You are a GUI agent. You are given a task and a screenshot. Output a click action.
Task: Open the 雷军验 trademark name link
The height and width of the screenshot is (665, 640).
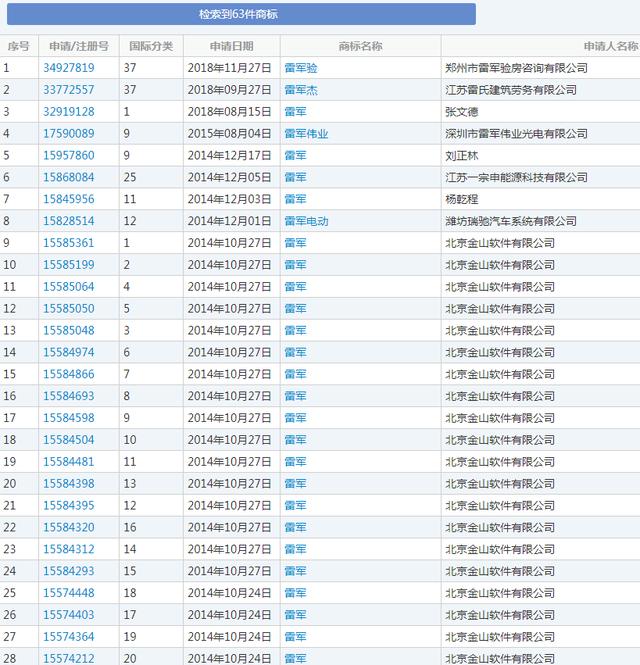[301, 68]
